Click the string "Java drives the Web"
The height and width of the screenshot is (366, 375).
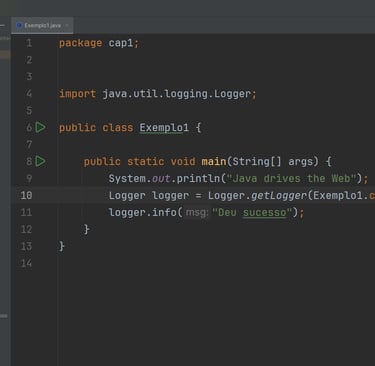(x=292, y=179)
